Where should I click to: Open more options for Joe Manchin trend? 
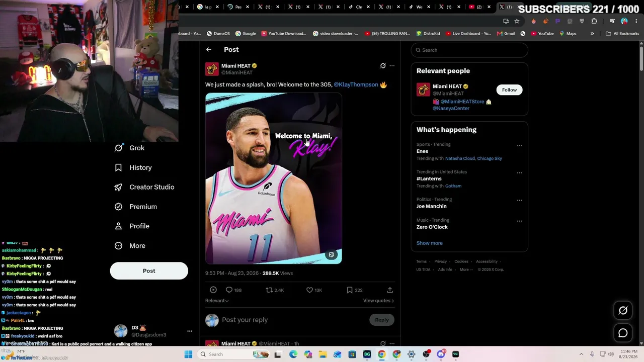pyautogui.click(x=519, y=200)
